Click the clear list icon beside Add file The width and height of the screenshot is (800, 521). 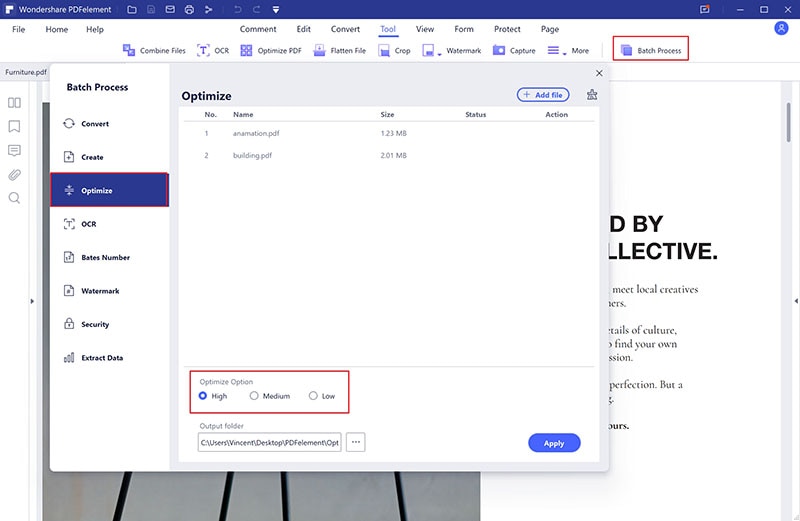(592, 94)
